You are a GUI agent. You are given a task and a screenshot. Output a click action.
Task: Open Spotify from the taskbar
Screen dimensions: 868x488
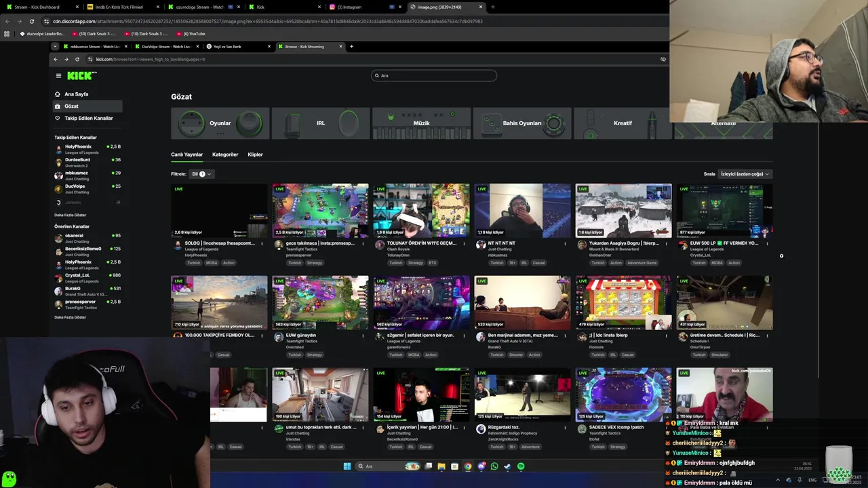coord(521,466)
